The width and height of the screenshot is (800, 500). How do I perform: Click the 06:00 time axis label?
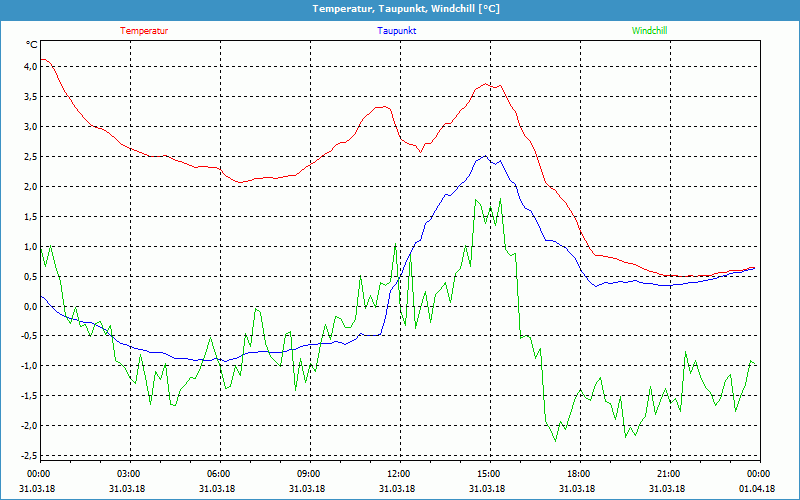(218, 474)
